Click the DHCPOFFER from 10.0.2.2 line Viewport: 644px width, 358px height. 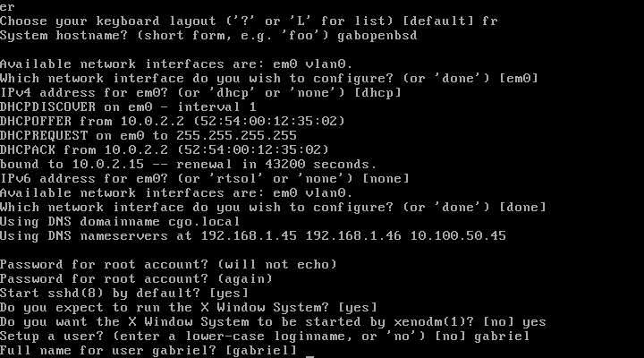tap(172, 121)
